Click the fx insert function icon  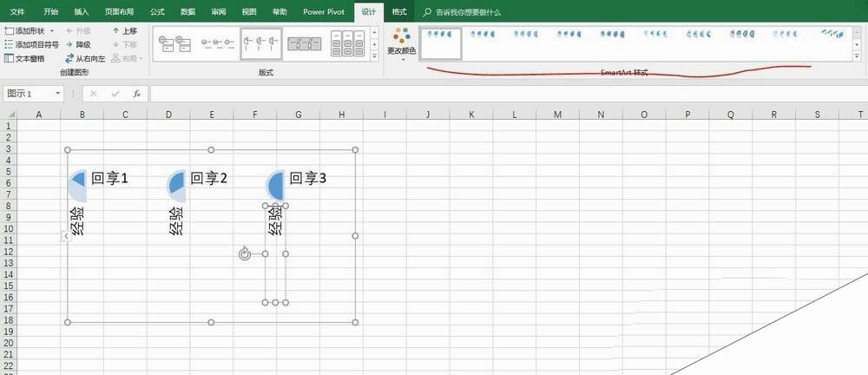coord(136,94)
